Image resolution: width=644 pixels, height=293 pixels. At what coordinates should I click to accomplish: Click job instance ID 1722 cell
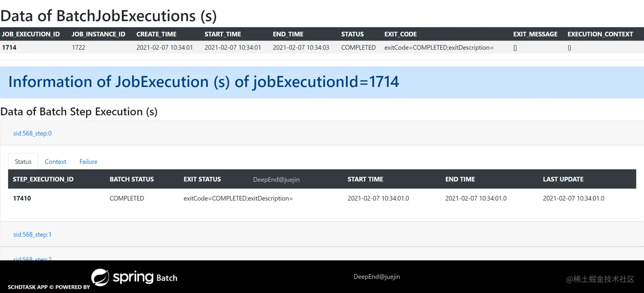(78, 47)
